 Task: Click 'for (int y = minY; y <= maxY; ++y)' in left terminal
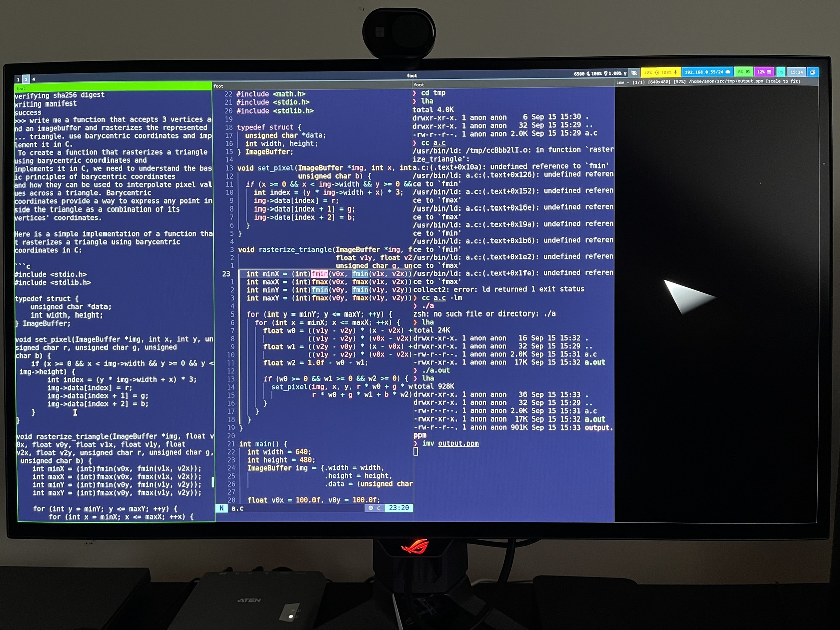[105, 509]
